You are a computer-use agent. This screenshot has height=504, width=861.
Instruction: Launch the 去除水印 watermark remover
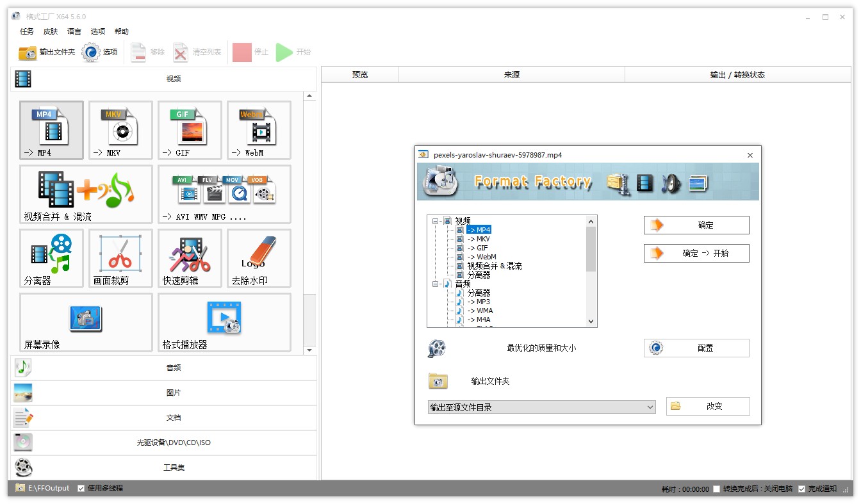[x=259, y=258]
